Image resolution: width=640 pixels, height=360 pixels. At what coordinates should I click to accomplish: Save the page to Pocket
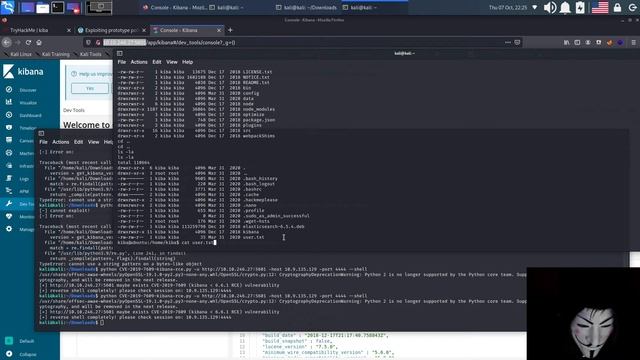[518, 42]
